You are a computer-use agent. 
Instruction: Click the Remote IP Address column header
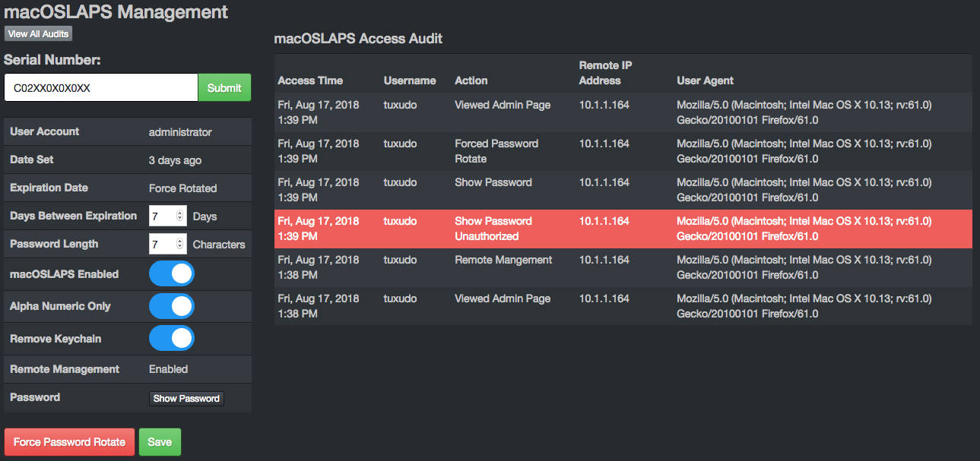604,73
